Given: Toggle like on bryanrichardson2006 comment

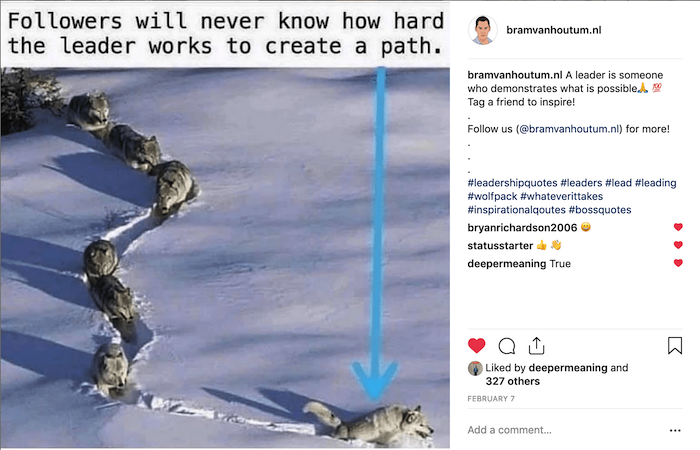Looking at the screenshot, I should pos(678,227).
